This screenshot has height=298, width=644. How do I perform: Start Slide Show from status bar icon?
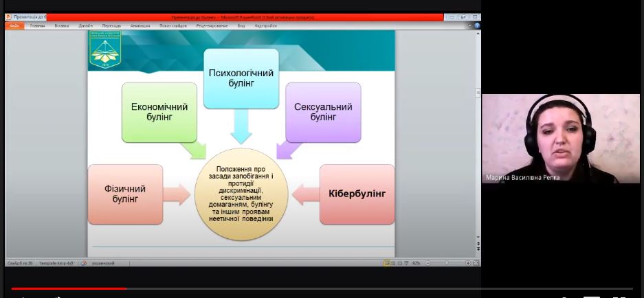coord(406,263)
